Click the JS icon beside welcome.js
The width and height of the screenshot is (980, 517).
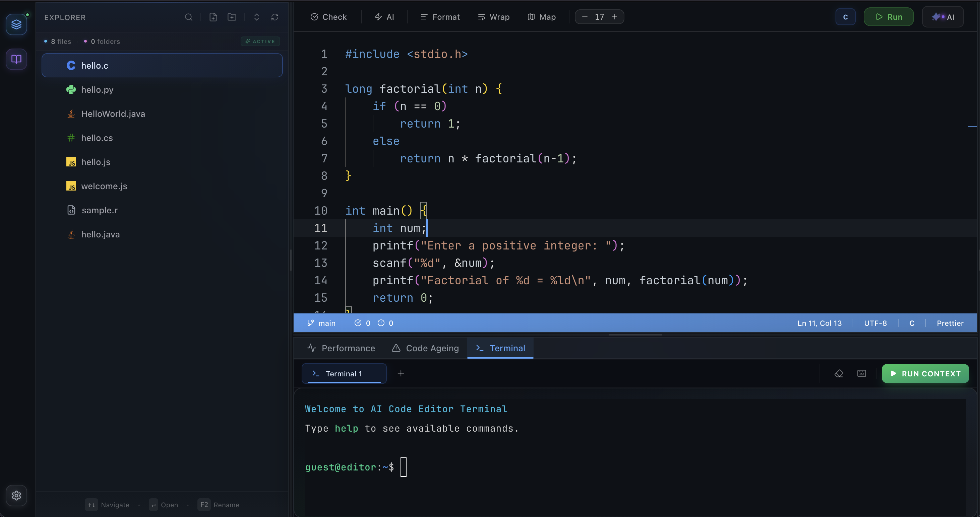[71, 186]
